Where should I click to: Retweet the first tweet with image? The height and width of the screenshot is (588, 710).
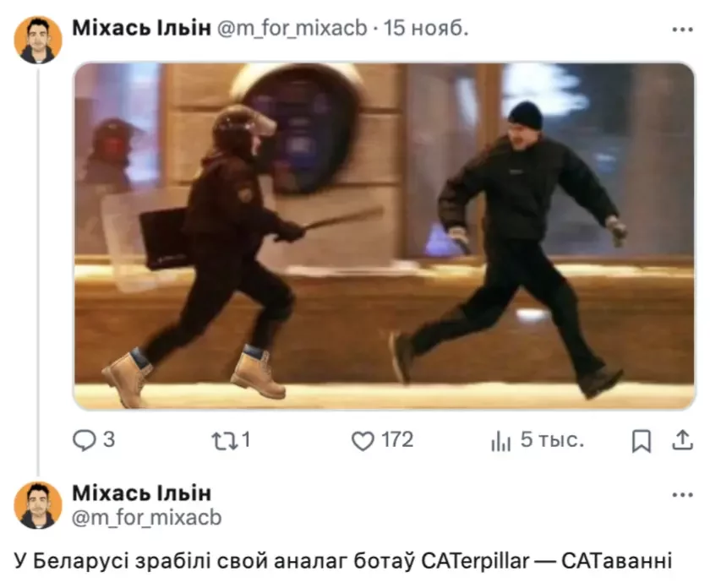225,441
